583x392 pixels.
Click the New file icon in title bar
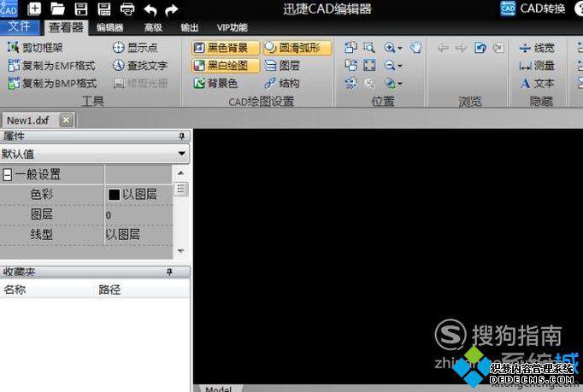[x=34, y=9]
